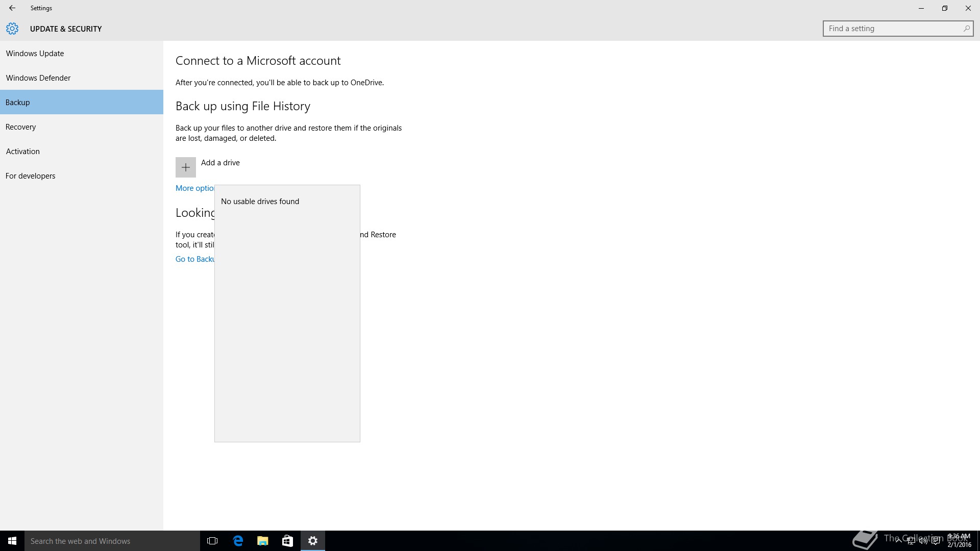
Task: Open the Windows Update section
Action: coord(82,54)
